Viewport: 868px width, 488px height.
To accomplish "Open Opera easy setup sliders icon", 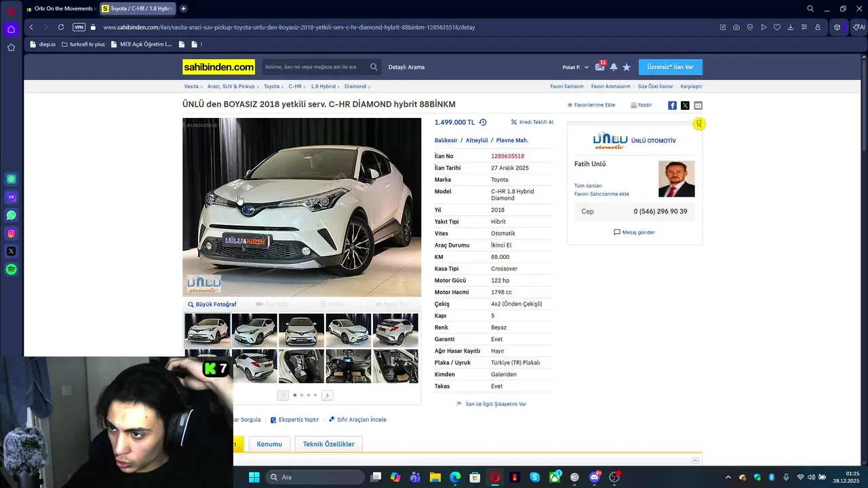I will pos(804,27).
